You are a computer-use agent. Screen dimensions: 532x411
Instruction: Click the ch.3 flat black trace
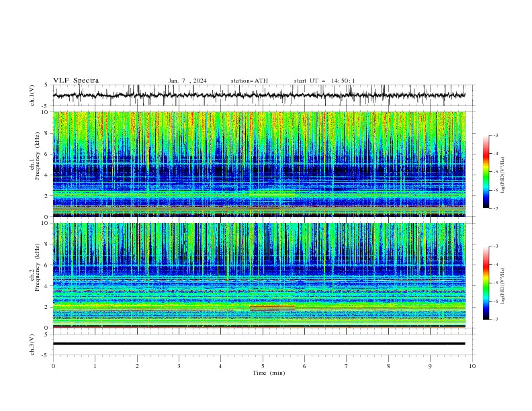pyautogui.click(x=259, y=344)
